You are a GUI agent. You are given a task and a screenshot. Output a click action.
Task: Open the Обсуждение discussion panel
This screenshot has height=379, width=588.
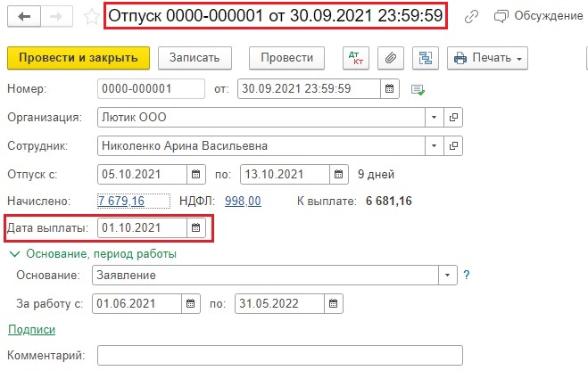coord(539,16)
